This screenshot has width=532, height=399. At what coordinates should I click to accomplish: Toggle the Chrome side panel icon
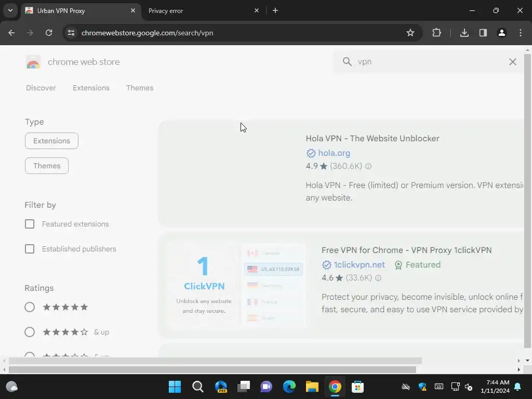pos(483,33)
